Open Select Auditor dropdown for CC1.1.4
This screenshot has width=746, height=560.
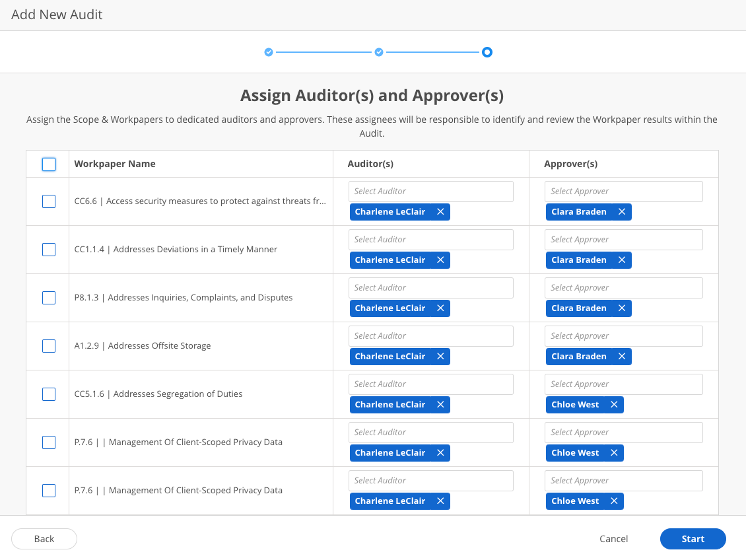tap(430, 240)
